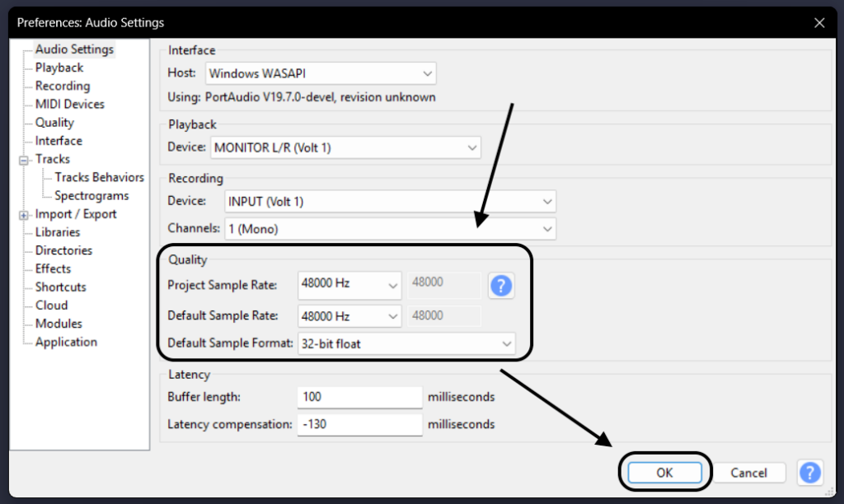Open the Default Sample Rate dropdown
The height and width of the screenshot is (504, 844).
(349, 315)
